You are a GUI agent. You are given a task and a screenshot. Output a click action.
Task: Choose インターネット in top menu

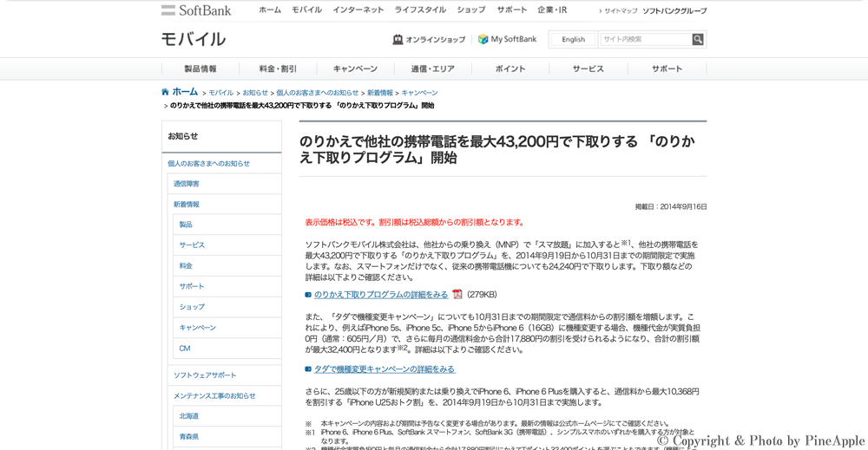pos(358,10)
